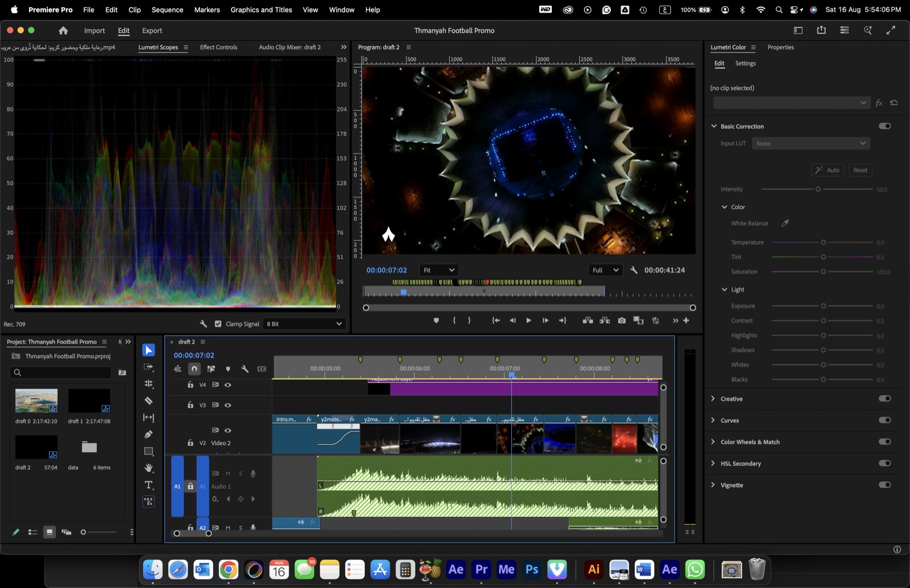The height and width of the screenshot is (588, 910).
Task: Go to the Home screen icon
Action: [63, 31]
